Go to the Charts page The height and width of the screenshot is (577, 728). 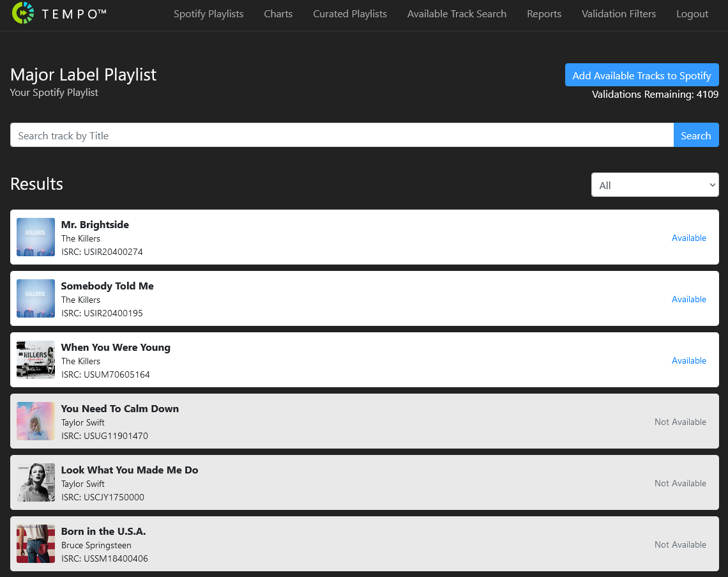pyautogui.click(x=278, y=14)
